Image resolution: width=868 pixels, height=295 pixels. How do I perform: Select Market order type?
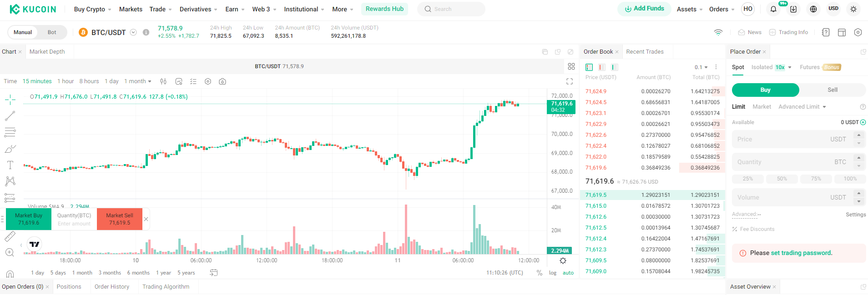pyautogui.click(x=762, y=107)
